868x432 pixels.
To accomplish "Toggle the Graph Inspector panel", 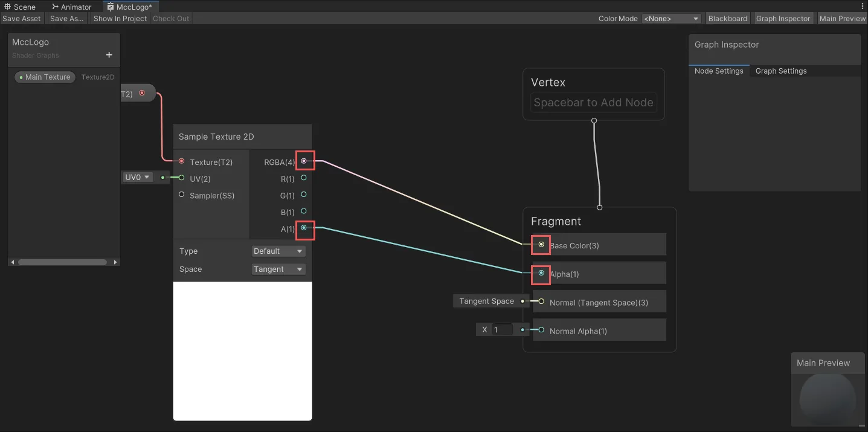I will click(x=783, y=19).
